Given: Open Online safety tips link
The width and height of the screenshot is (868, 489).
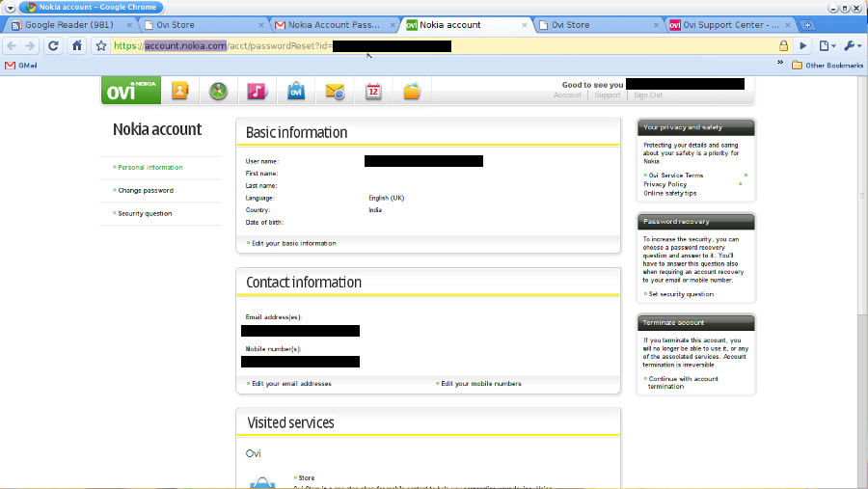Looking at the screenshot, I should pyautogui.click(x=670, y=193).
